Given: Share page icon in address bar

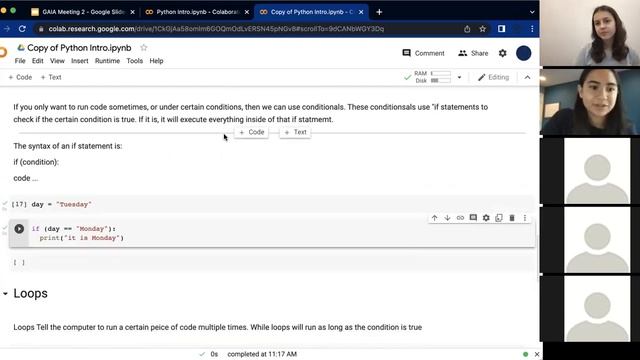Looking at the screenshot, I should (x=467, y=29).
